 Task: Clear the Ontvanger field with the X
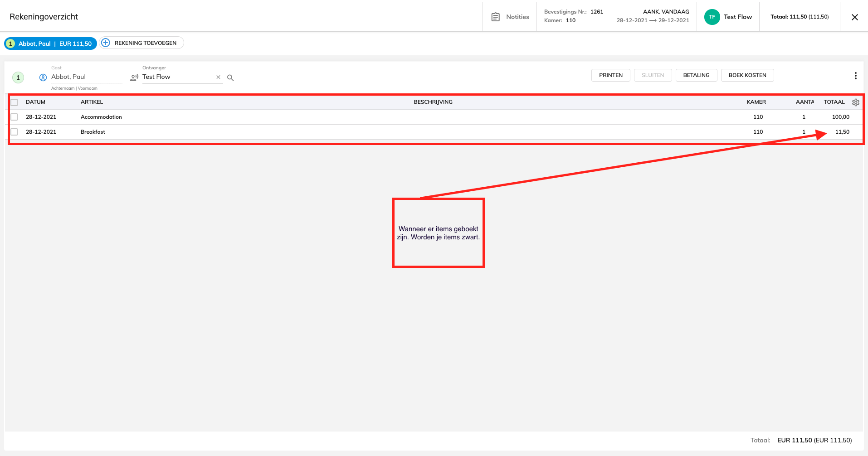218,77
